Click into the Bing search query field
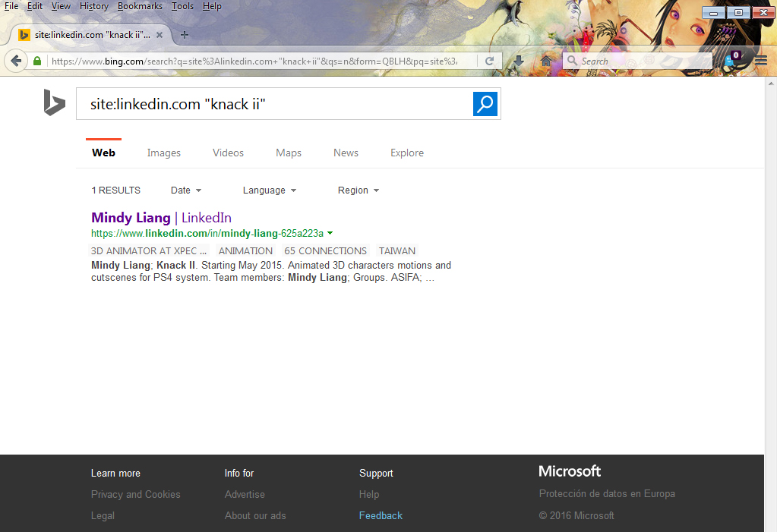This screenshot has height=532, width=777. pos(273,104)
